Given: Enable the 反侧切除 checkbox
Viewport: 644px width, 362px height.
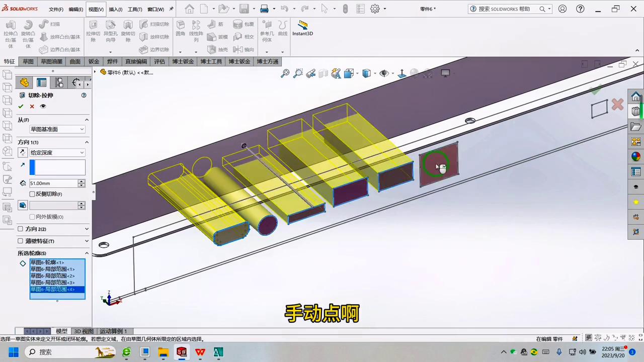Looking at the screenshot, I should (x=32, y=194).
